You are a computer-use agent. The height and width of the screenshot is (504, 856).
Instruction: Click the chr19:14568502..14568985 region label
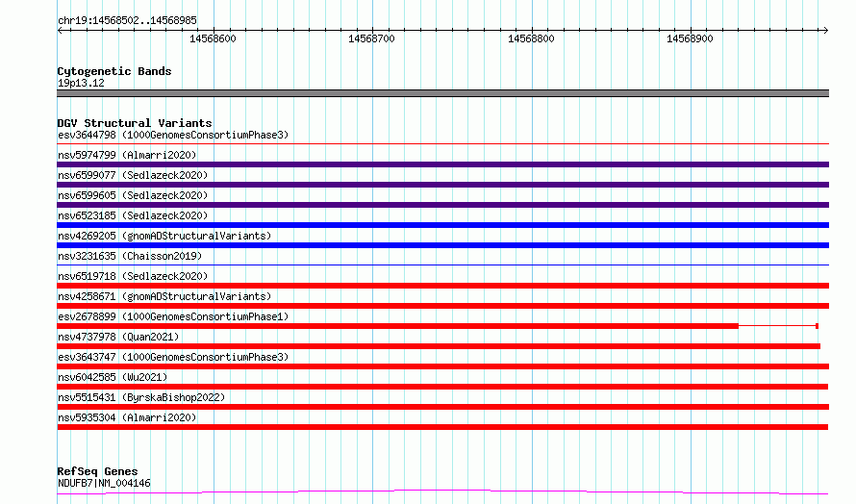[127, 20]
